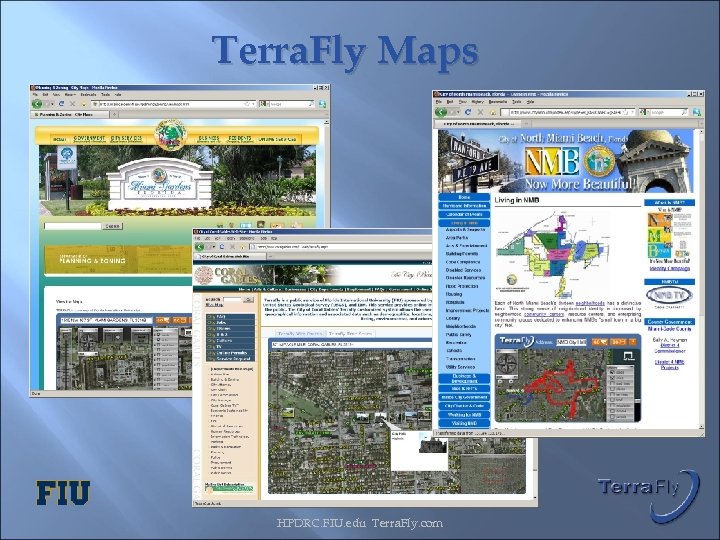Image resolution: width=720 pixels, height=540 pixels.
Task: Click Utility Services link in NMB sidebar
Action: (x=460, y=367)
